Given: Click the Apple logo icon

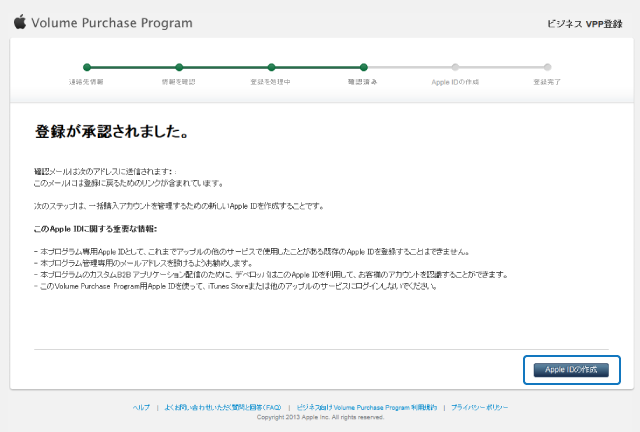Looking at the screenshot, I should point(19,20).
